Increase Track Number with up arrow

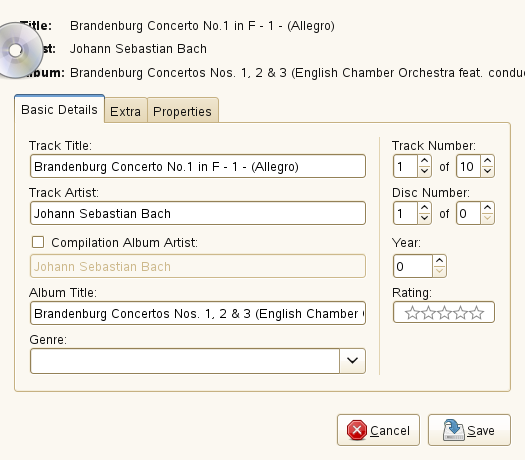[424, 161]
